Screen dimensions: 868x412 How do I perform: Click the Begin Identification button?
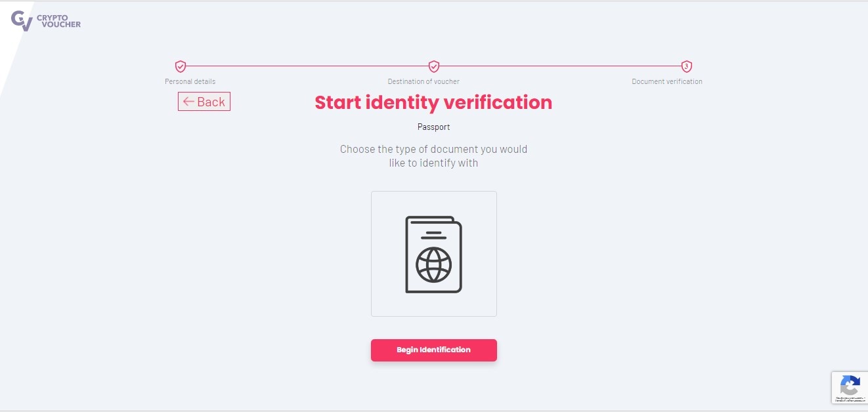434,350
